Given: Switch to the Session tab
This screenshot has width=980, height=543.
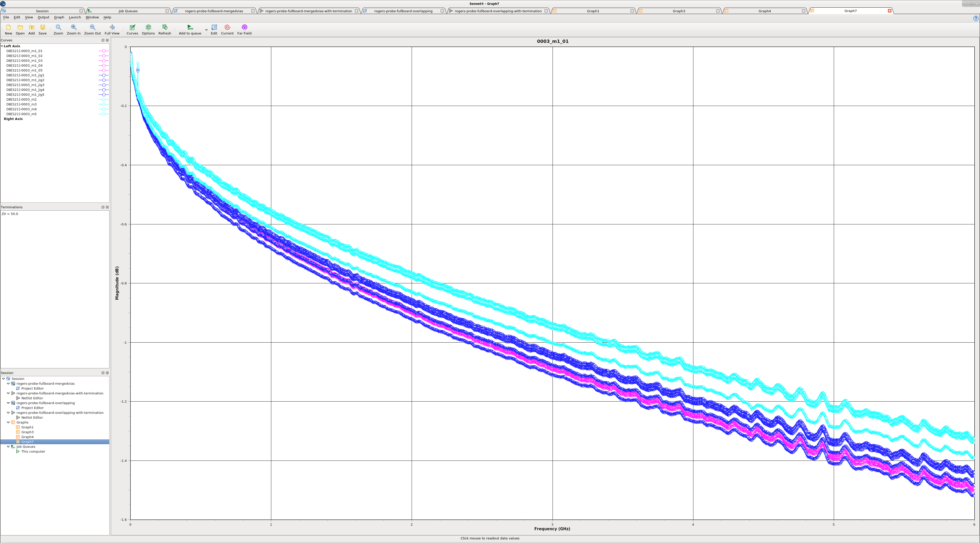Looking at the screenshot, I should (x=42, y=11).
